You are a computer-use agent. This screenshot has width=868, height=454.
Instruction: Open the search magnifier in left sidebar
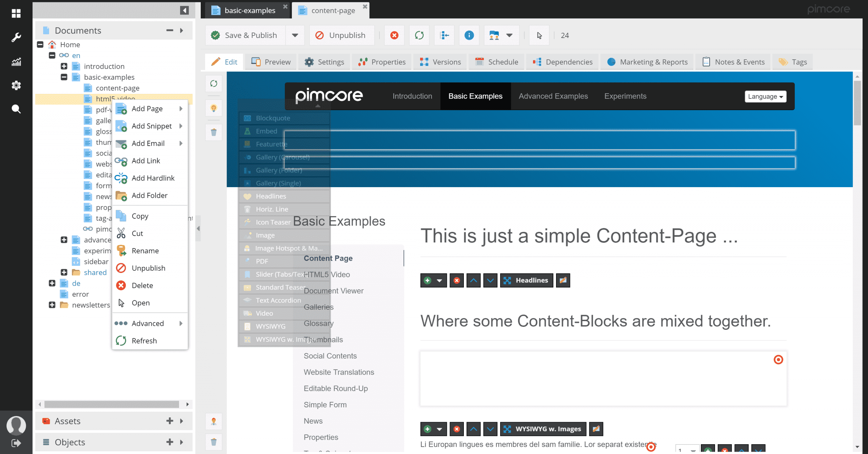(16, 109)
